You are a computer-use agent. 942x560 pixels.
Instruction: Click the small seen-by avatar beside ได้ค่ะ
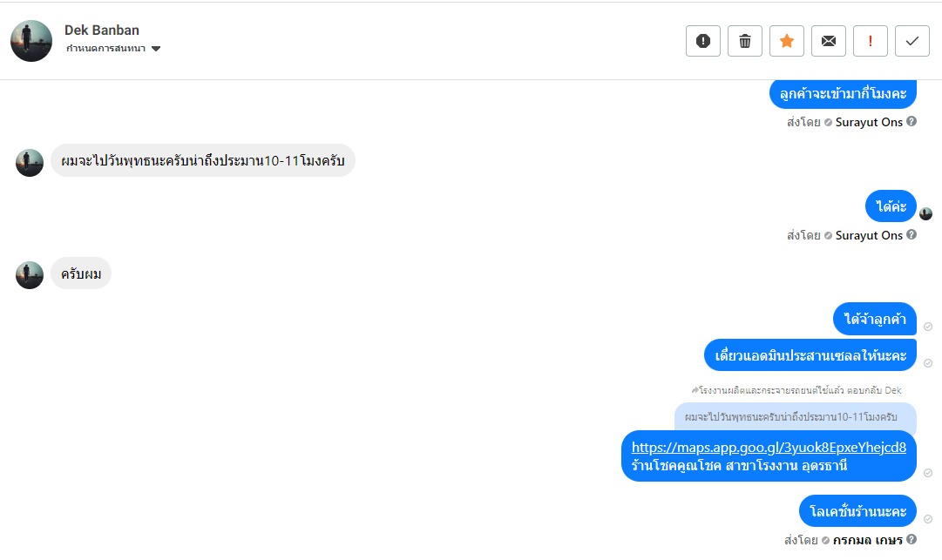[926, 213]
